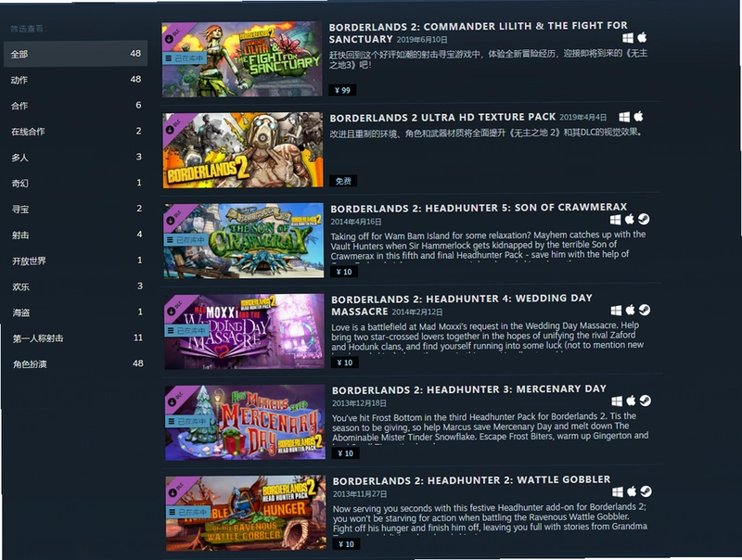Open Commander Lilith DLC thumbnail
Image resolution: width=742 pixels, height=560 pixels.
click(x=242, y=59)
